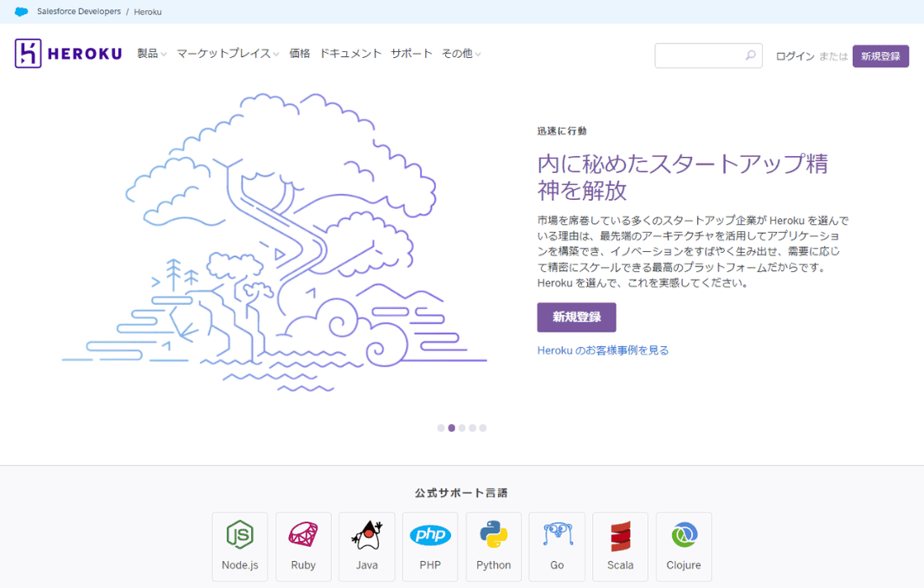This screenshot has width=924, height=588.
Task: Select the PHP language tile
Action: (430, 547)
